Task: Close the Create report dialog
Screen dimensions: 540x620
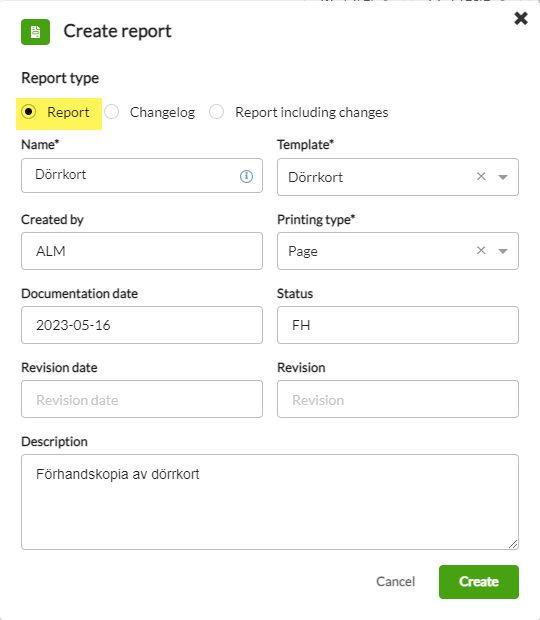Action: [521, 18]
